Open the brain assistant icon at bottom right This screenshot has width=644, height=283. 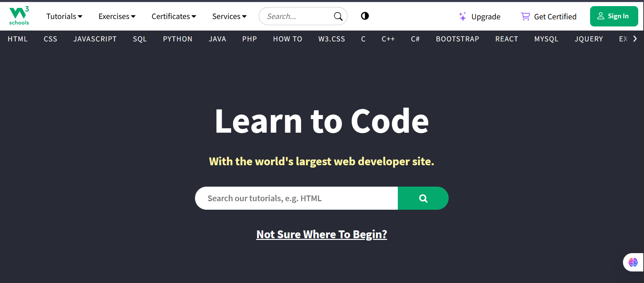633,262
